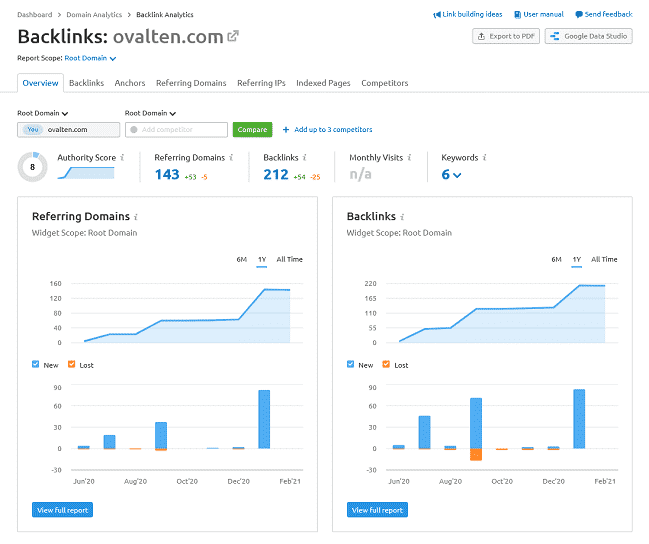The width and height of the screenshot is (649, 544).
Task: Click Export to PDF button
Action: click(x=506, y=36)
